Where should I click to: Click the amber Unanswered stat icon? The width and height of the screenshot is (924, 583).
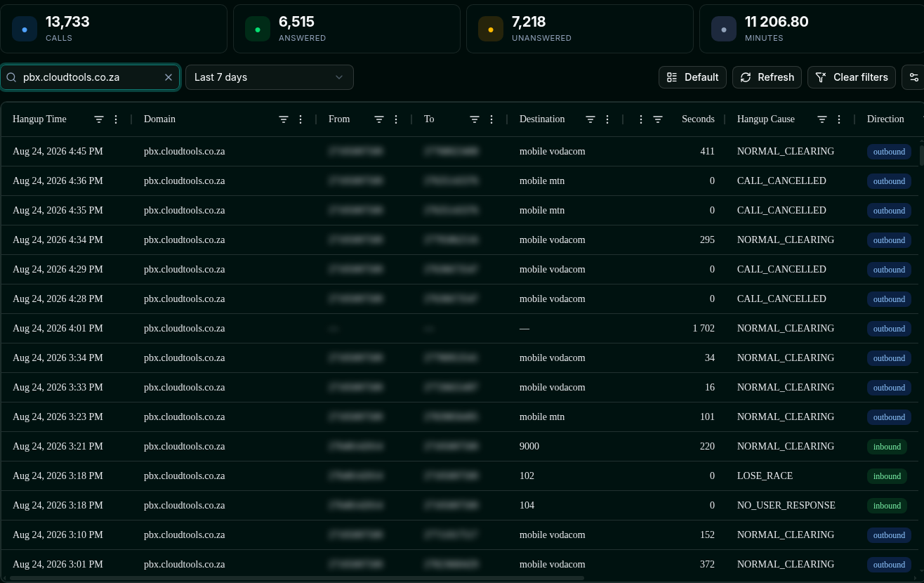491,30
